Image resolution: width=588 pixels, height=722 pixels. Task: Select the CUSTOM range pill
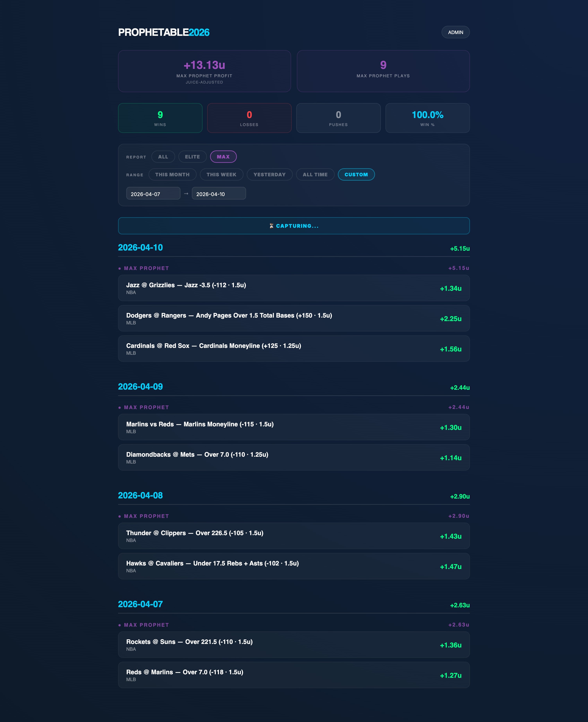[x=356, y=175]
